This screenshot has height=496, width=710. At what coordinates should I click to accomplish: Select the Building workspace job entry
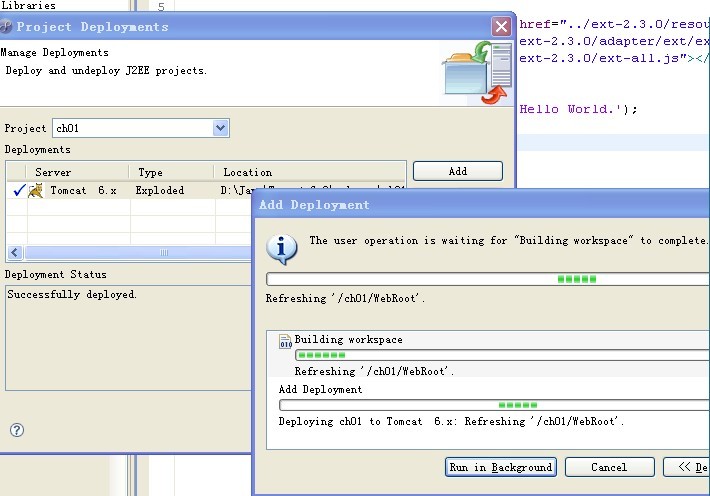point(489,354)
